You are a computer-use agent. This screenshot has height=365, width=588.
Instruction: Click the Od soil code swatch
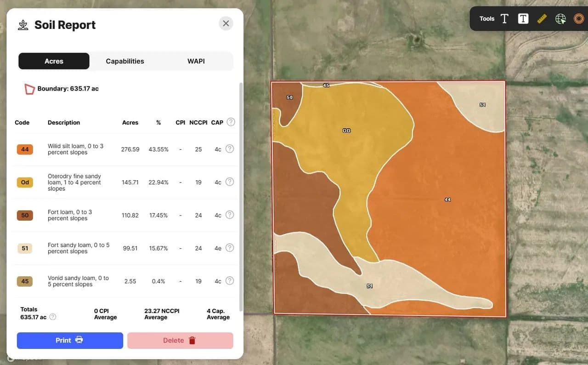tap(25, 182)
